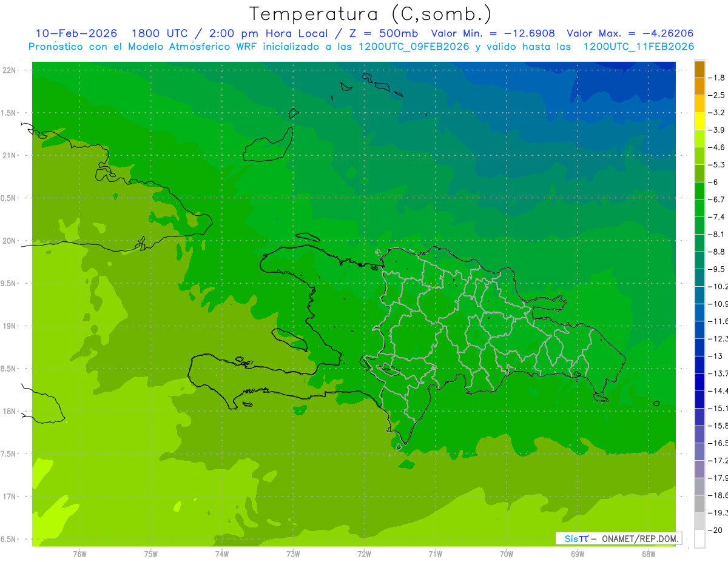Screen dimensions: 728x562
Task: Click the '17N' latitude label
Action: pyautogui.click(x=10, y=497)
